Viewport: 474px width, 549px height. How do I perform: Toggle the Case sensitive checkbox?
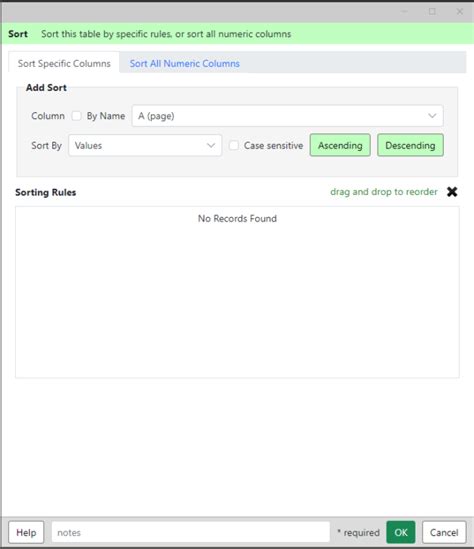tap(234, 145)
